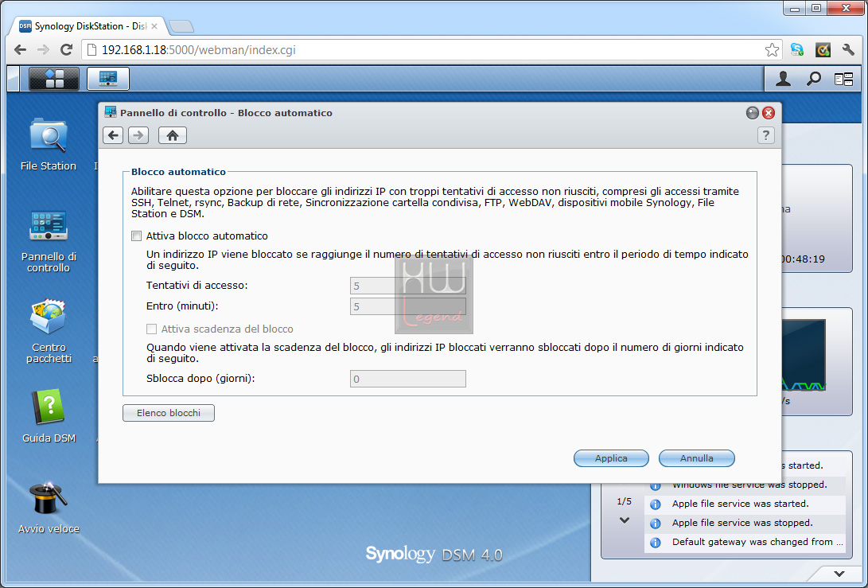Viewport: 868px width, 588px height.
Task: Select 'Apple file service was stopped.' log
Action: tap(745, 524)
